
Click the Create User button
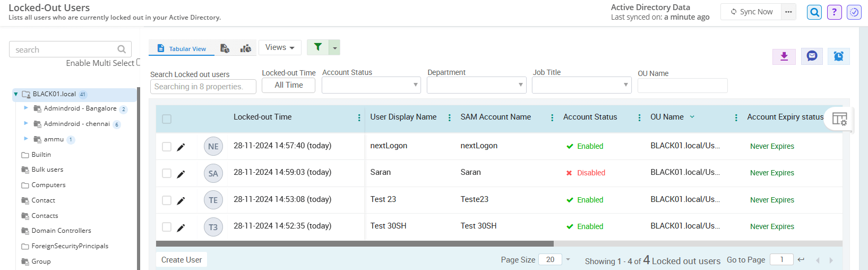[x=182, y=260]
